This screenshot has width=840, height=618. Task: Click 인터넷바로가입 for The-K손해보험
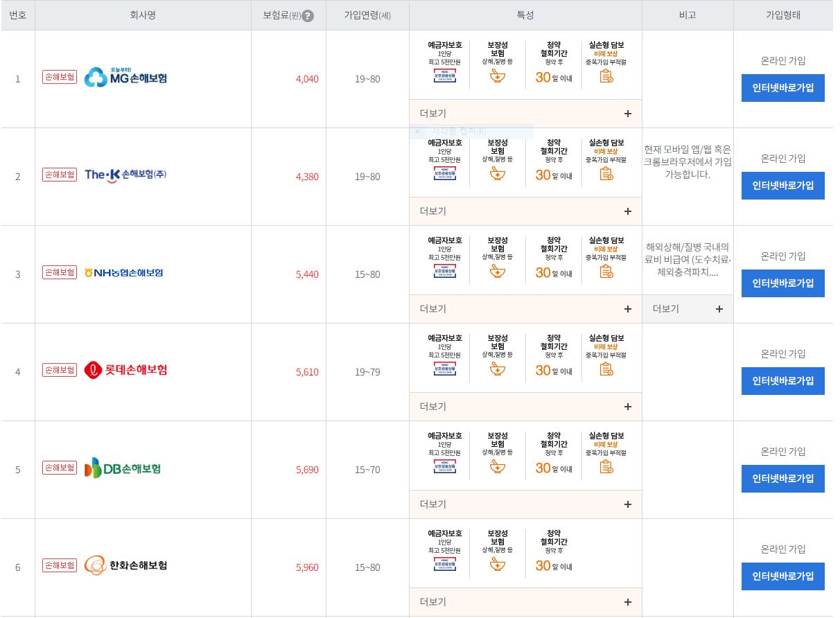coord(783,186)
